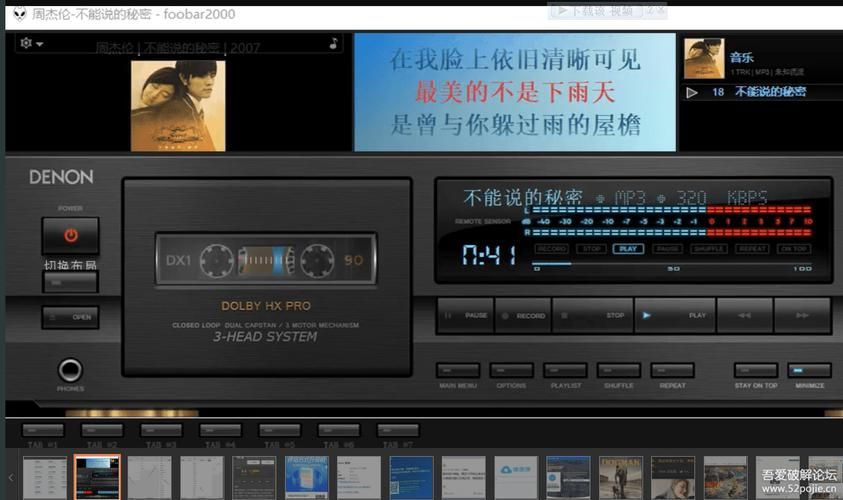Click the L/R VU level meter
Screen dimensions: 843x500
pyautogui.click(x=668, y=221)
